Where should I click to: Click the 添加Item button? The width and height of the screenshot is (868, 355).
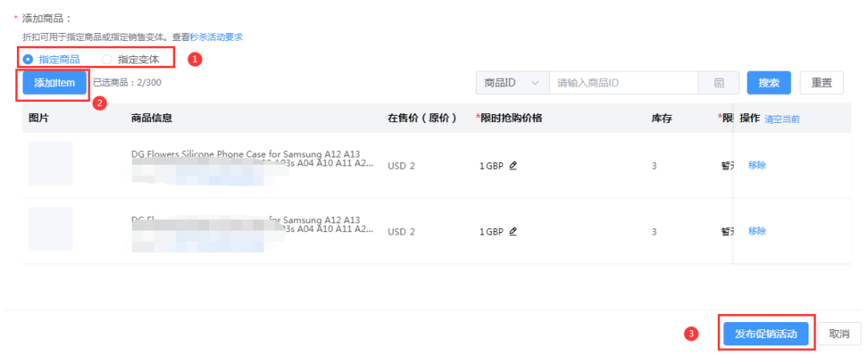click(x=55, y=83)
